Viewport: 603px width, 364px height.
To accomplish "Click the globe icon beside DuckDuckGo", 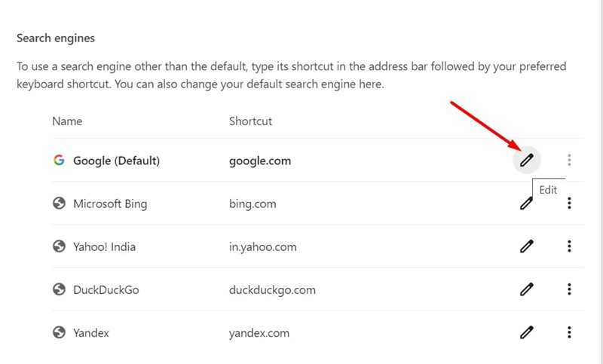I will click(59, 289).
